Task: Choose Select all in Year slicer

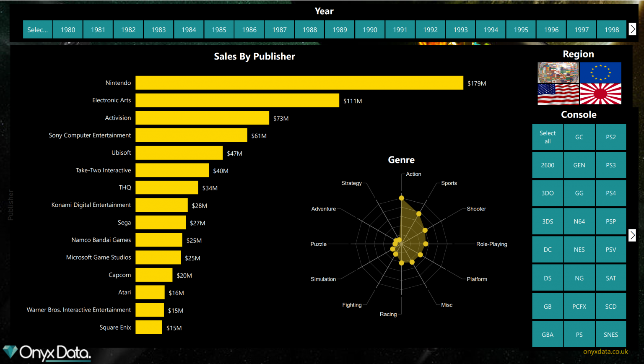Action: (x=38, y=29)
